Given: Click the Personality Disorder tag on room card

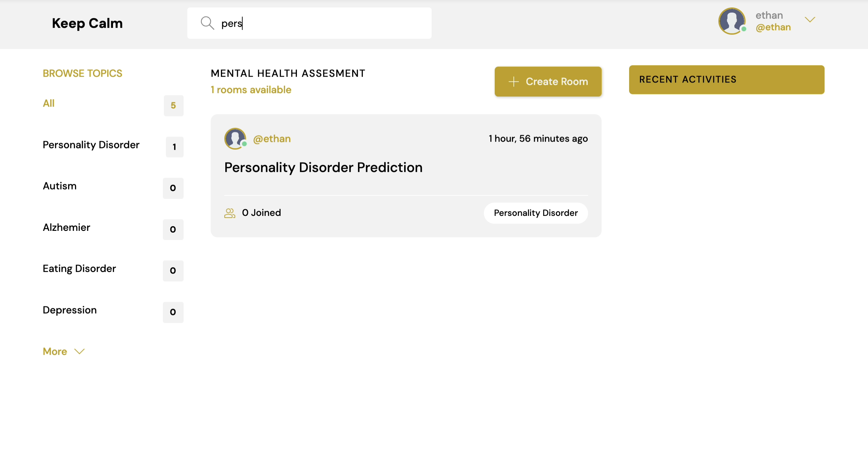Looking at the screenshot, I should pyautogui.click(x=535, y=213).
